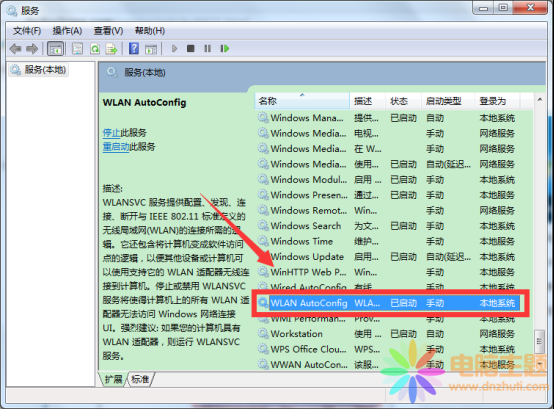Click the 停止 service link

point(111,133)
